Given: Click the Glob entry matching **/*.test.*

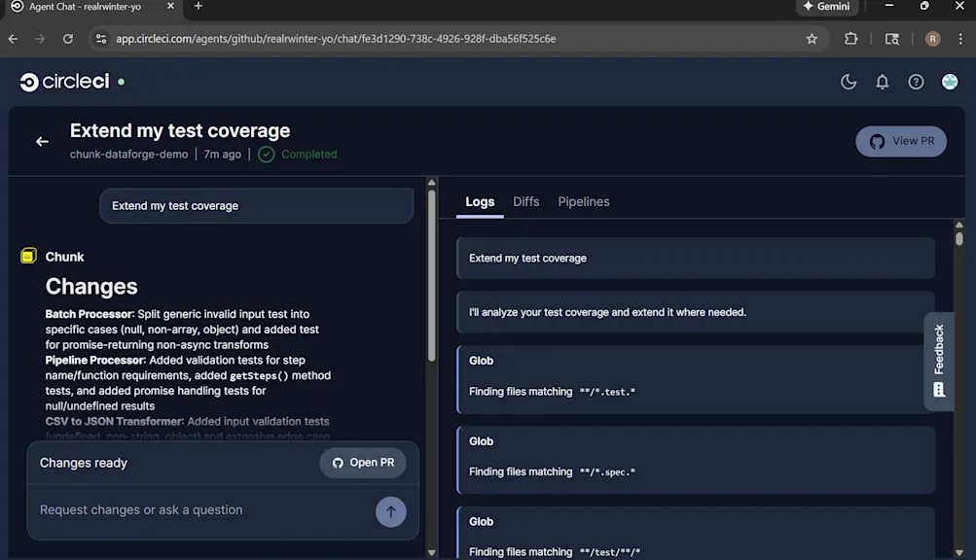Looking at the screenshot, I should pos(696,379).
